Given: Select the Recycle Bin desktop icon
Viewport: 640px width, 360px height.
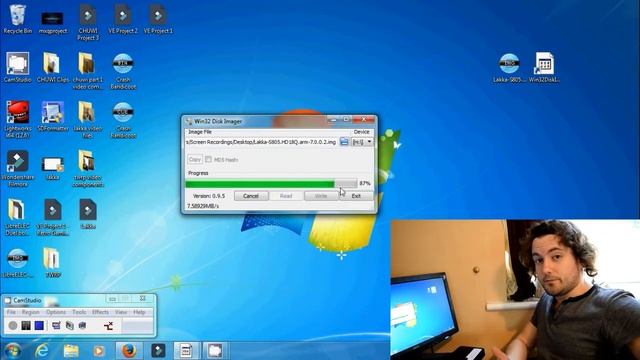Looking at the screenshot, I should coord(17,19).
